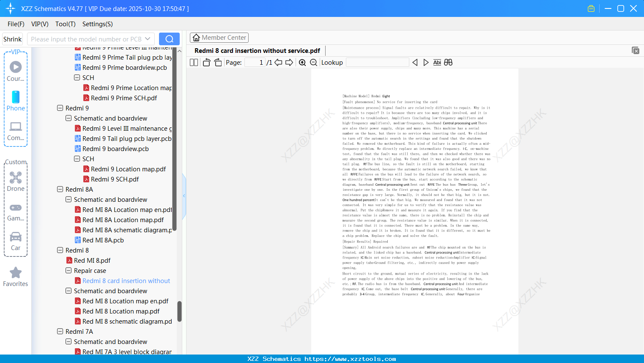The height and width of the screenshot is (363, 644).
Task: Open Red MI 8A Location map.pdf
Action: point(123,220)
